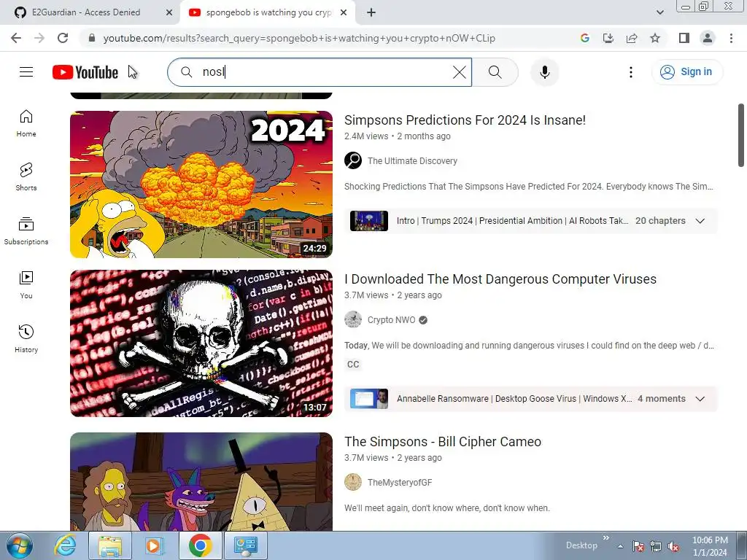Image resolution: width=747 pixels, height=560 pixels.
Task: Click The Ultimate Discovery channel avatar
Action: [x=353, y=160]
